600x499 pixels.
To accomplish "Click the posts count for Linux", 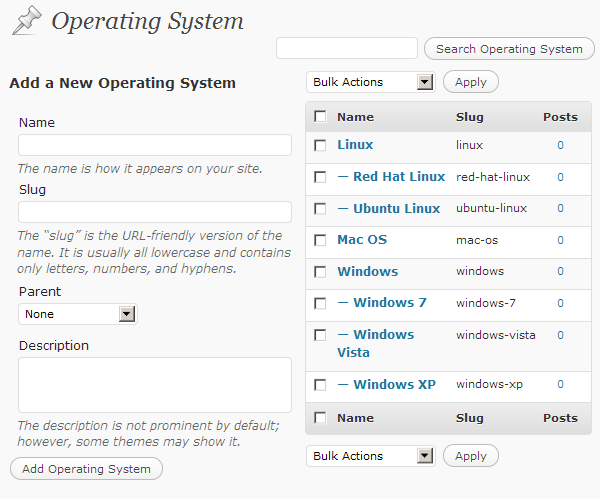I will click(560, 145).
